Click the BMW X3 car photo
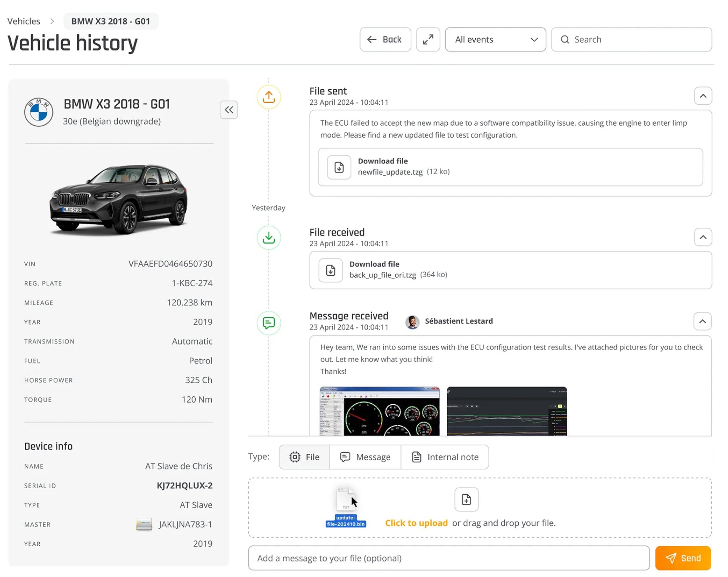This screenshot has width=728, height=577. pos(119,199)
